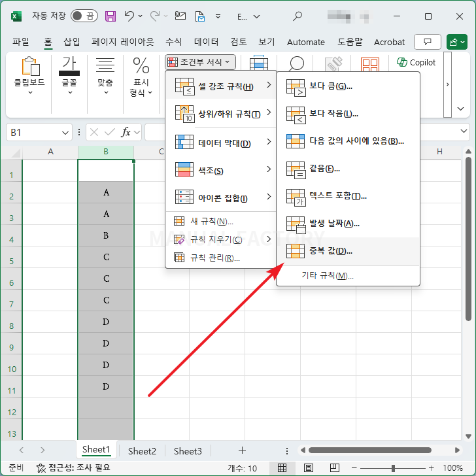Show more ribbon commands arrow
476x476 pixels.
pos(447,84)
